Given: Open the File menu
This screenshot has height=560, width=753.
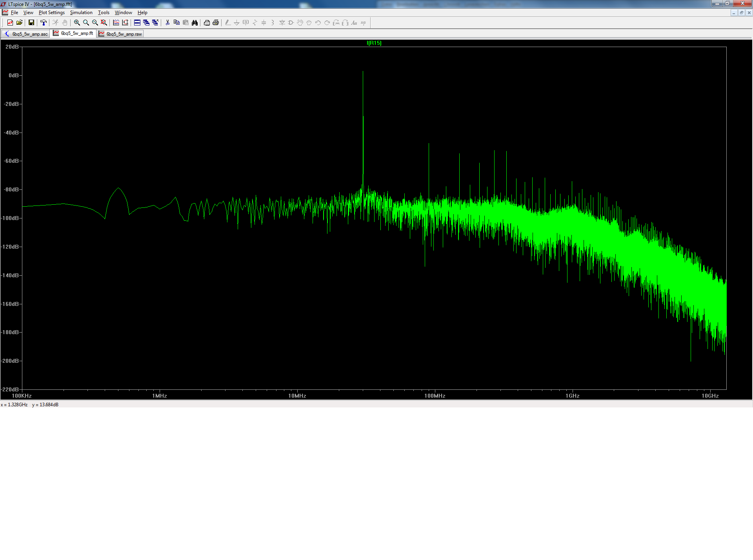Looking at the screenshot, I should coord(15,13).
